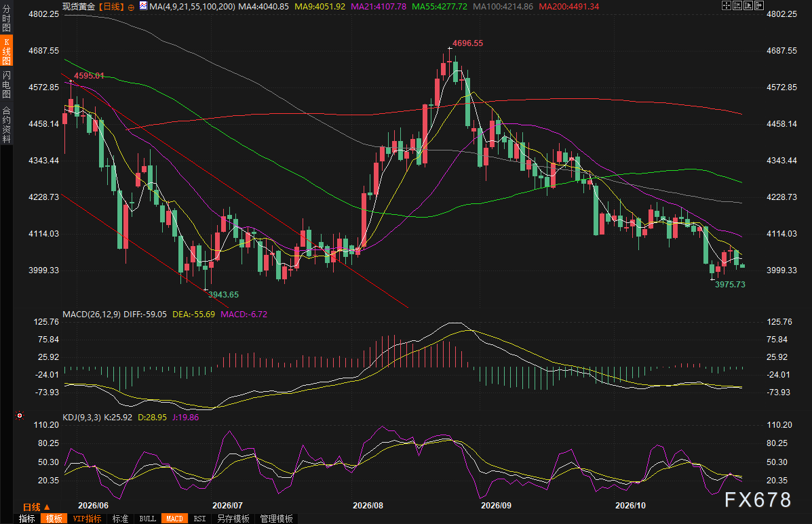This screenshot has width=812, height=524.
Task: Switch to 分时图 view in sidebar
Action: coord(6,18)
